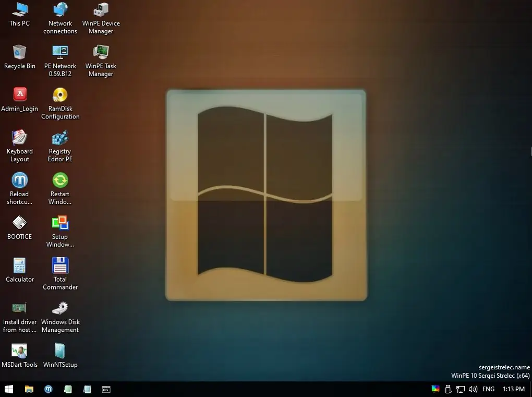This screenshot has height=397, width=532.
Task: Select the Admin_Login shortcut
Action: tap(20, 100)
